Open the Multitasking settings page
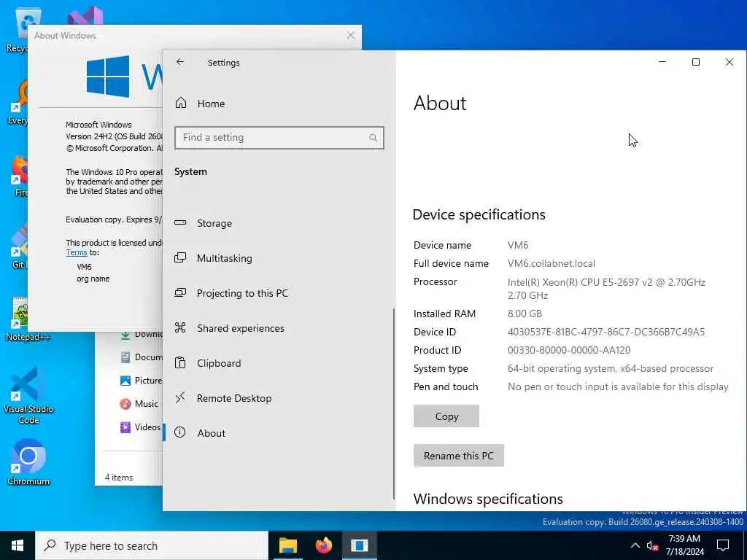The height and width of the screenshot is (560, 747). coord(279,258)
